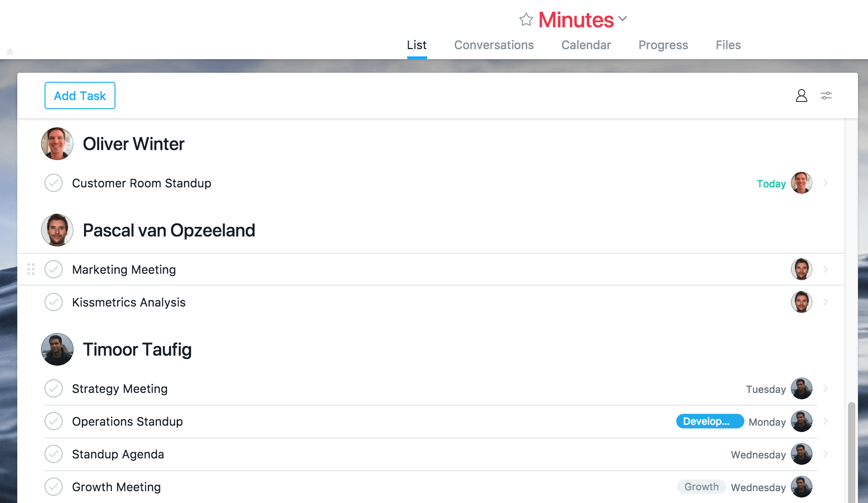
Task: Open the Timoor Taufig section heading
Action: pyautogui.click(x=137, y=349)
